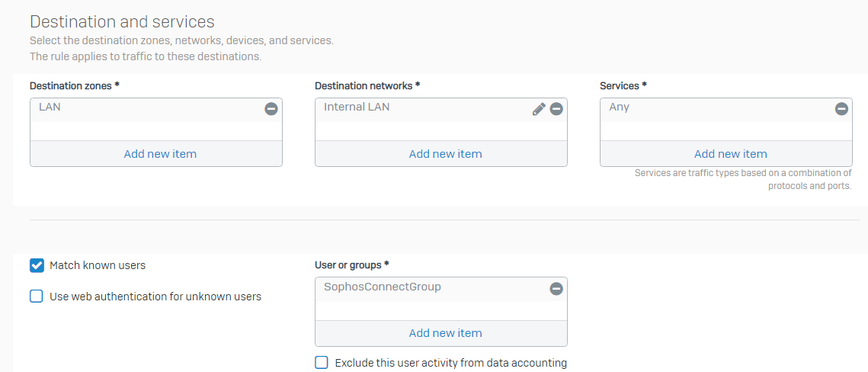Add new item to Destination zones

[160, 154]
